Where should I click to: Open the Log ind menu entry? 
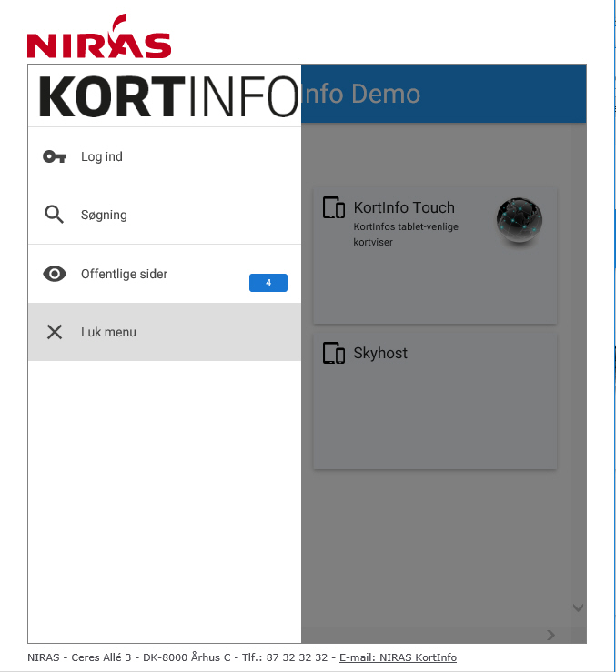tap(165, 156)
